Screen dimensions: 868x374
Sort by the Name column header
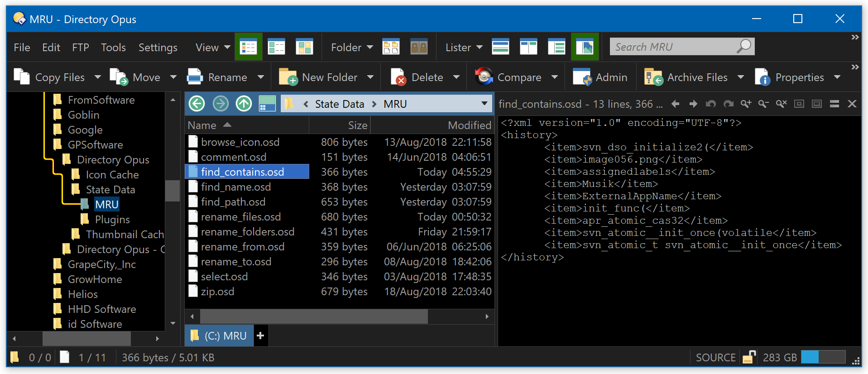(247, 125)
